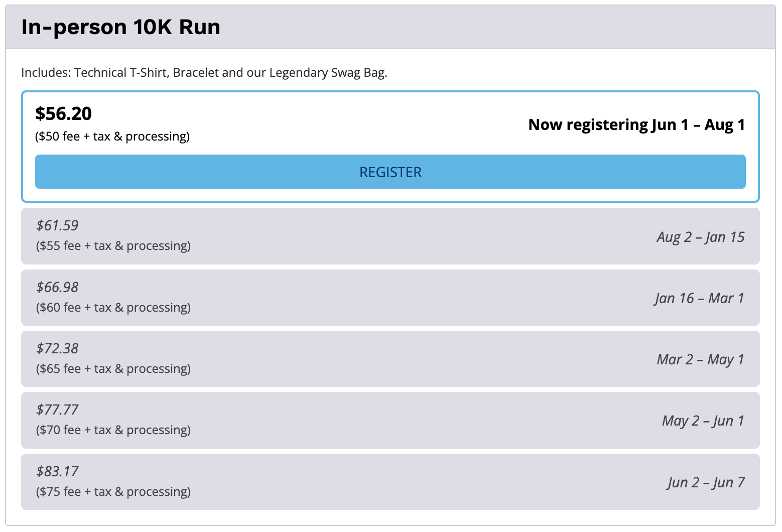Click the Mar 2 – May 1 date range
This screenshot has height=532, width=782.
(700, 359)
